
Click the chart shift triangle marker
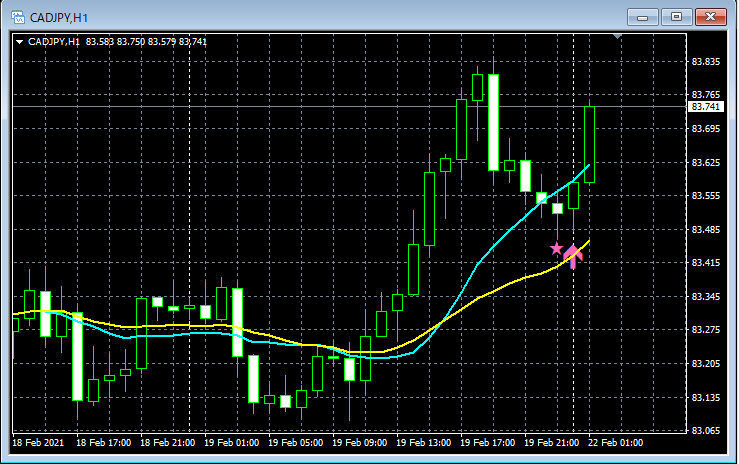tap(617, 36)
